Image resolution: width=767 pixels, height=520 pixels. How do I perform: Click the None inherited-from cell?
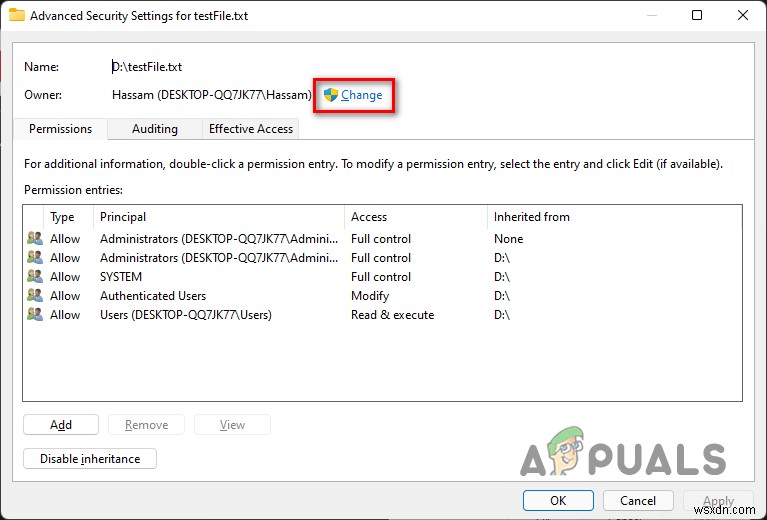click(508, 239)
